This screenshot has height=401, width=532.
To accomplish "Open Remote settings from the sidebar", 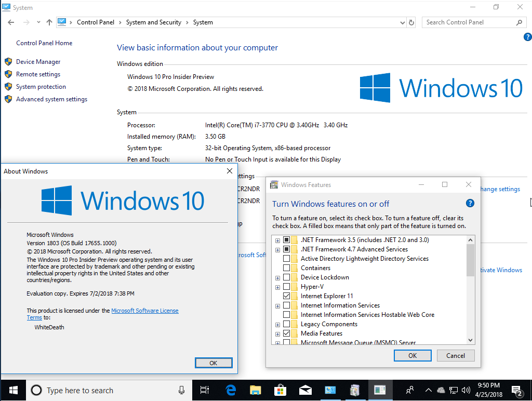I will click(38, 74).
